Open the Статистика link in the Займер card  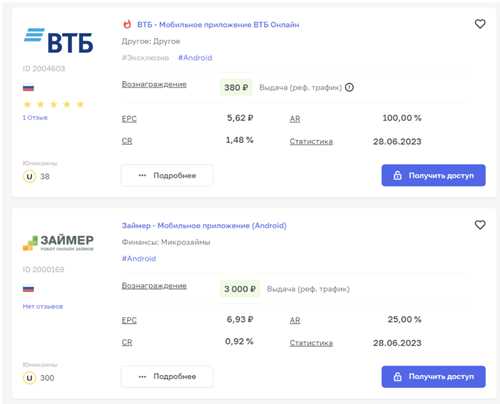[311, 343]
